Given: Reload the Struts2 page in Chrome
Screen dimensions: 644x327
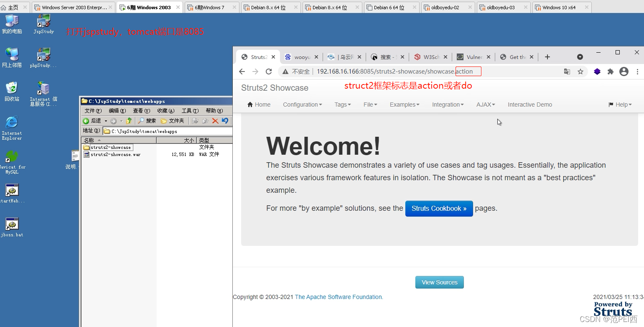Looking at the screenshot, I should coord(269,72).
